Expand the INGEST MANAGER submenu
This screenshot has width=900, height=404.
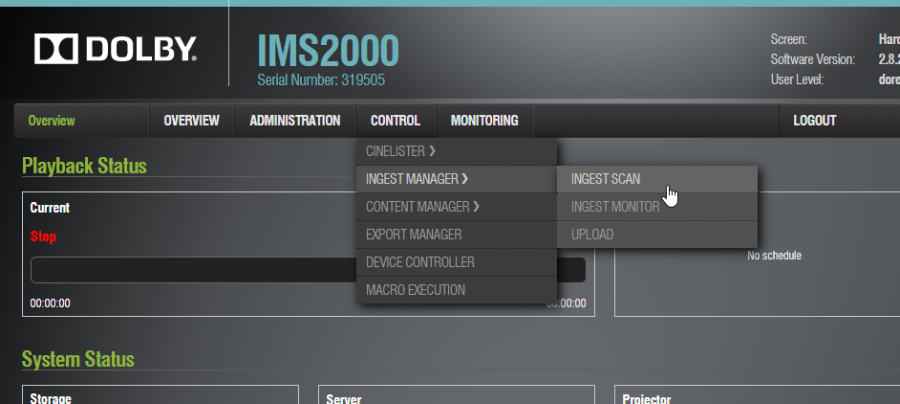pyautogui.click(x=417, y=179)
